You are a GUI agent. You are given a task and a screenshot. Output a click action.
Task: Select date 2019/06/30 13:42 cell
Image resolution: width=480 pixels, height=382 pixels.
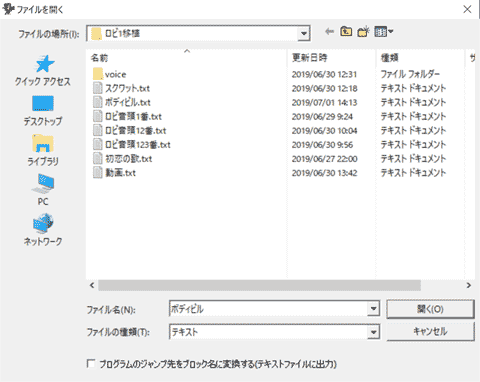coord(324,173)
